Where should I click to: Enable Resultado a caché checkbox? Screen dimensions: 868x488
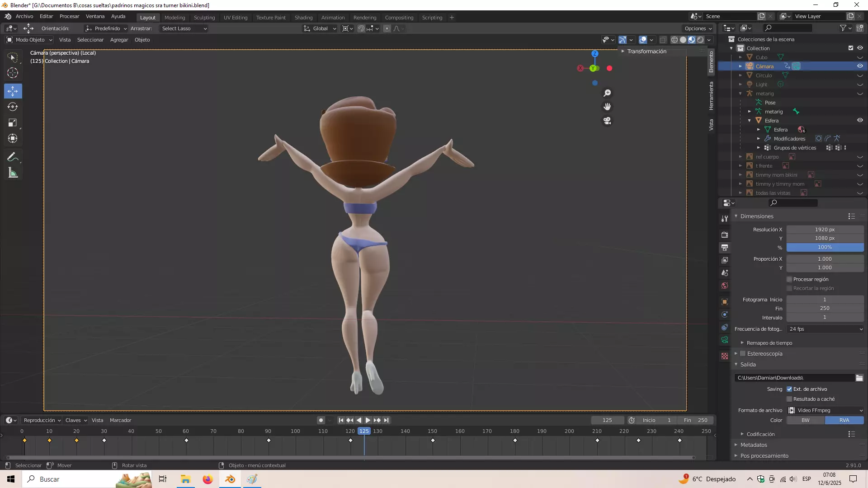pyautogui.click(x=789, y=399)
